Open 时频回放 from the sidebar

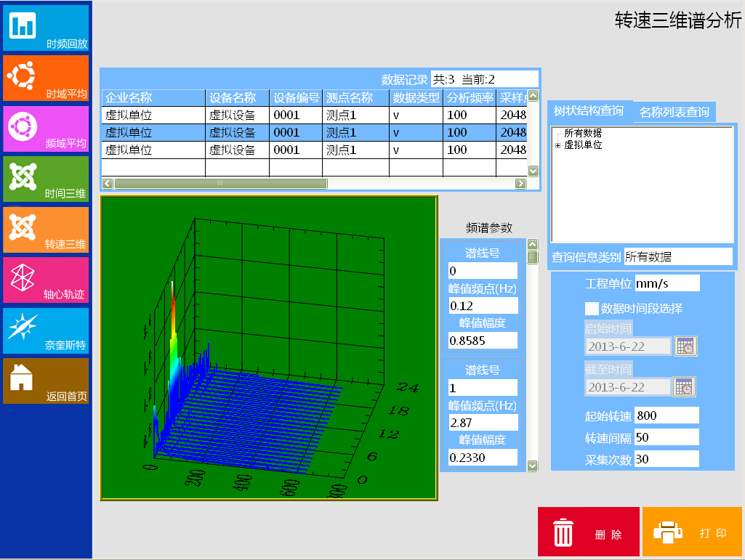point(46,28)
